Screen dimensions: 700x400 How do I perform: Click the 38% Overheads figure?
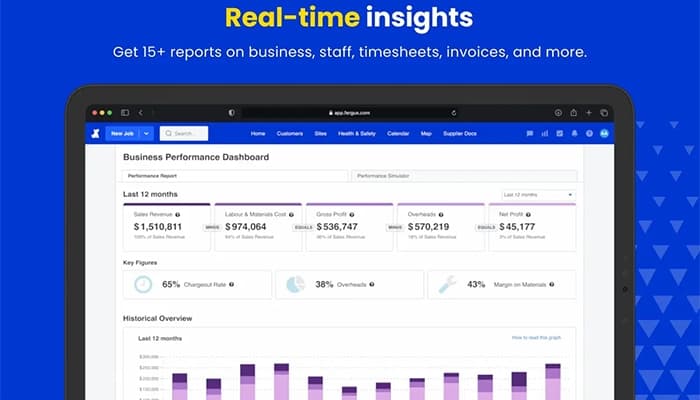(324, 284)
